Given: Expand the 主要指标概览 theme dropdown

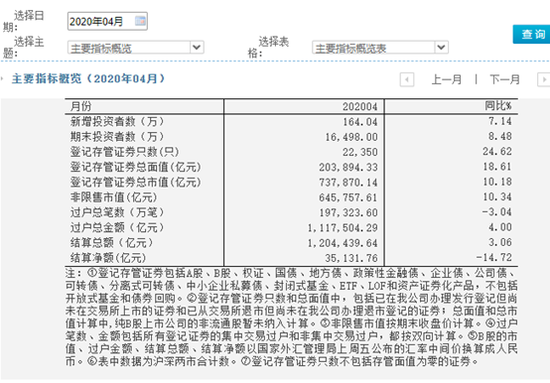Looking at the screenshot, I should pos(196,47).
